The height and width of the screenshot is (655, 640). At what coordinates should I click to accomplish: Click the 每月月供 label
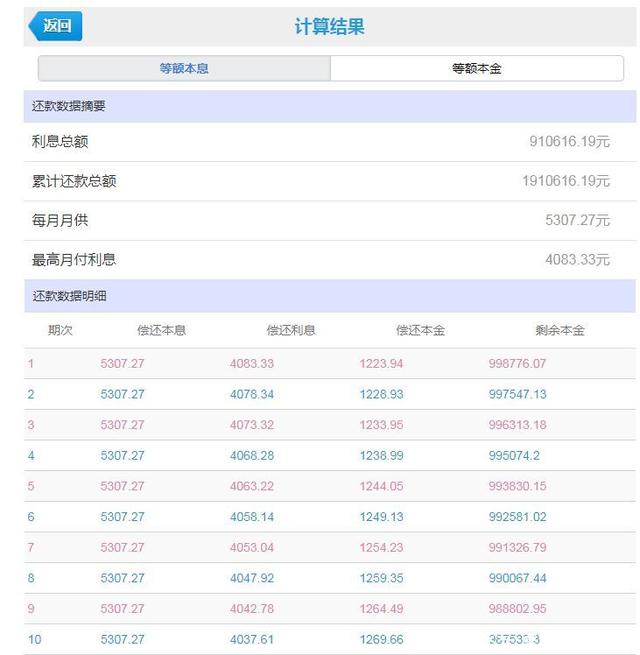coord(60,220)
